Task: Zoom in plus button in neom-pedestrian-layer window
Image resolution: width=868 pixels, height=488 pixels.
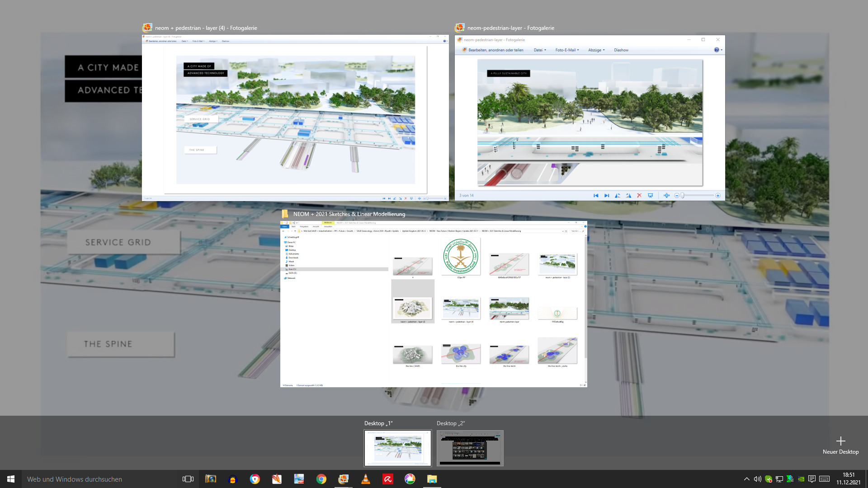Action: 718,196
